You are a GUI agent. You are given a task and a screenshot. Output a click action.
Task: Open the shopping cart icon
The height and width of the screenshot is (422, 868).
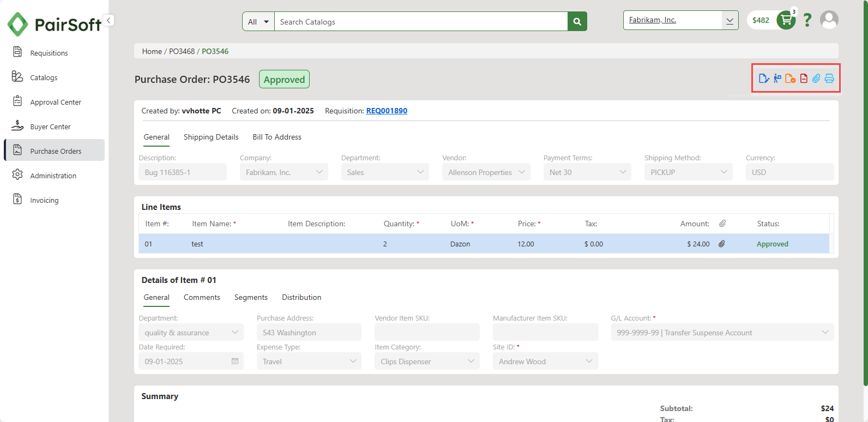pos(786,20)
